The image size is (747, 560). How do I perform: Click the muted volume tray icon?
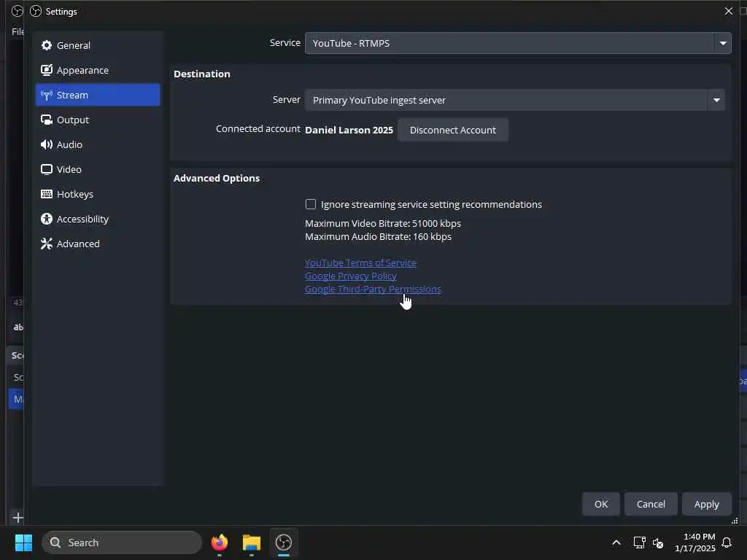[658, 542]
